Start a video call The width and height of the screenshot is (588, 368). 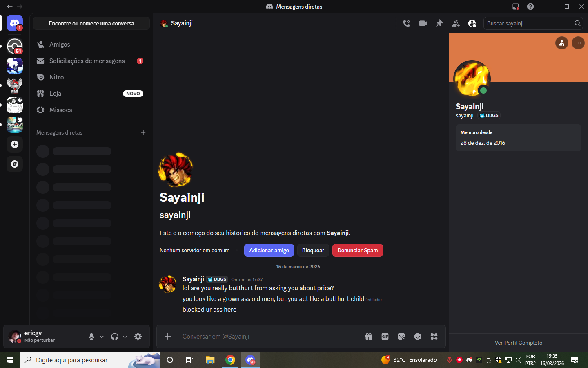click(x=423, y=23)
